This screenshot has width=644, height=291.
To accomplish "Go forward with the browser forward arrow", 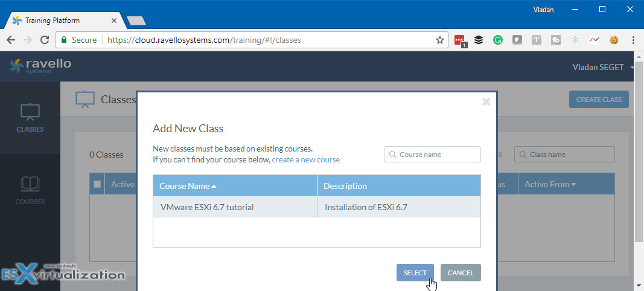I will (28, 40).
